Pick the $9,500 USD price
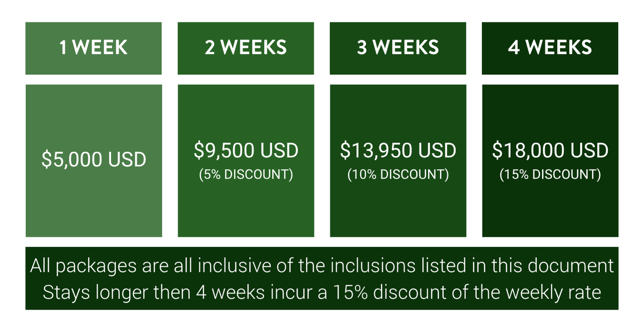The width and height of the screenshot is (644, 332). pos(246,151)
